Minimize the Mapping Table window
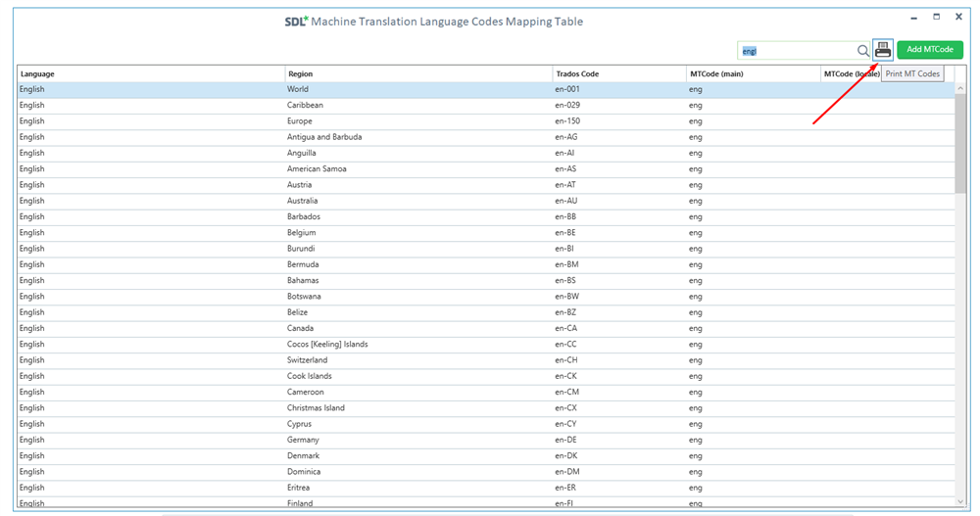The height and width of the screenshot is (516, 980). pyautogui.click(x=913, y=19)
